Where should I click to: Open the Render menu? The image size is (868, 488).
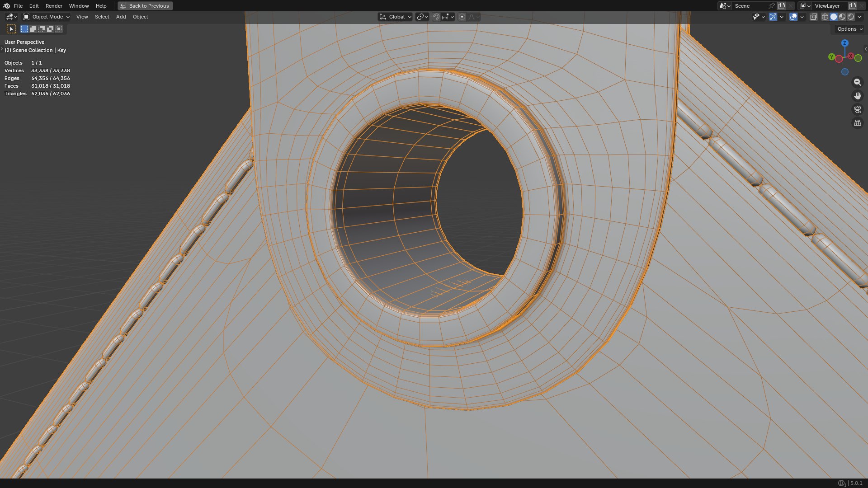click(54, 6)
